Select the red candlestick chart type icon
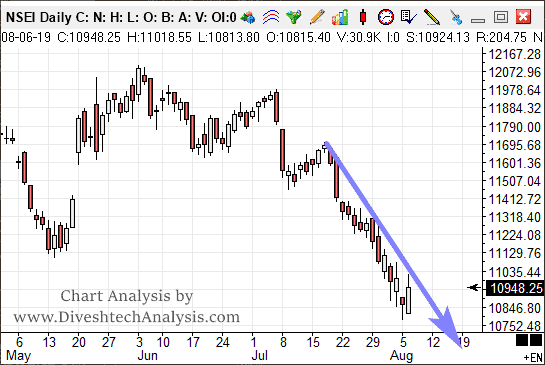This screenshot has height=365, width=545. pyautogui.click(x=363, y=17)
